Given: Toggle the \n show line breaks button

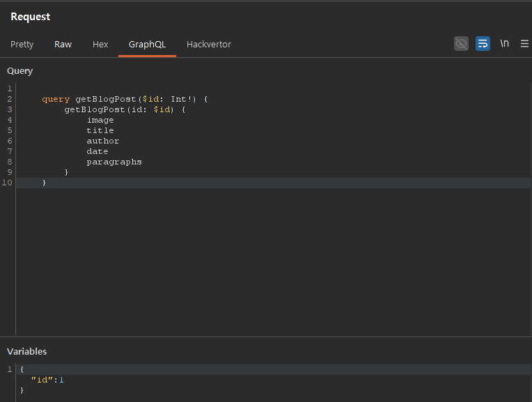Looking at the screenshot, I should coord(504,44).
